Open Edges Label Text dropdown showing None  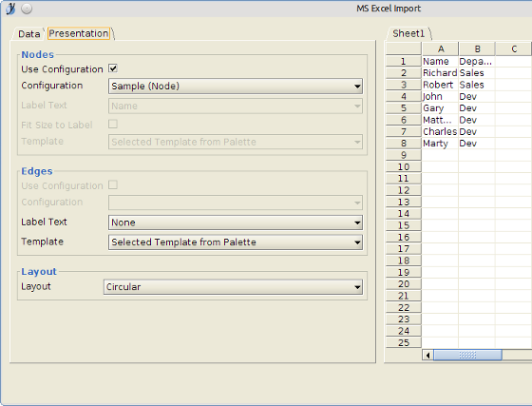click(x=236, y=222)
